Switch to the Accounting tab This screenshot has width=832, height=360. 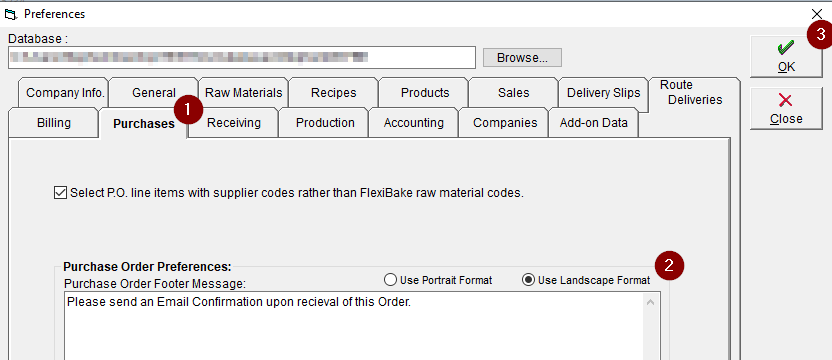click(414, 123)
